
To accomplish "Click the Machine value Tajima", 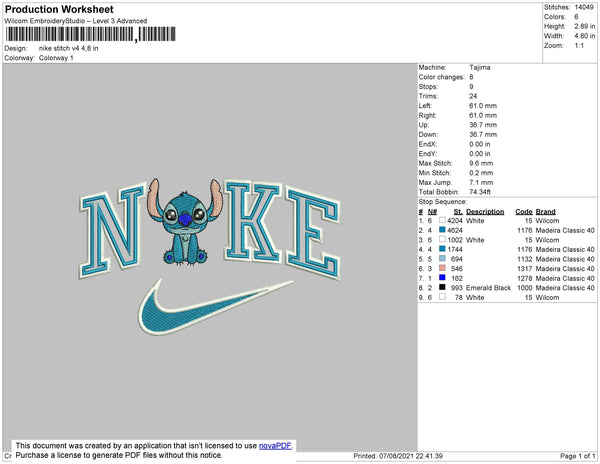I will pyautogui.click(x=480, y=67).
